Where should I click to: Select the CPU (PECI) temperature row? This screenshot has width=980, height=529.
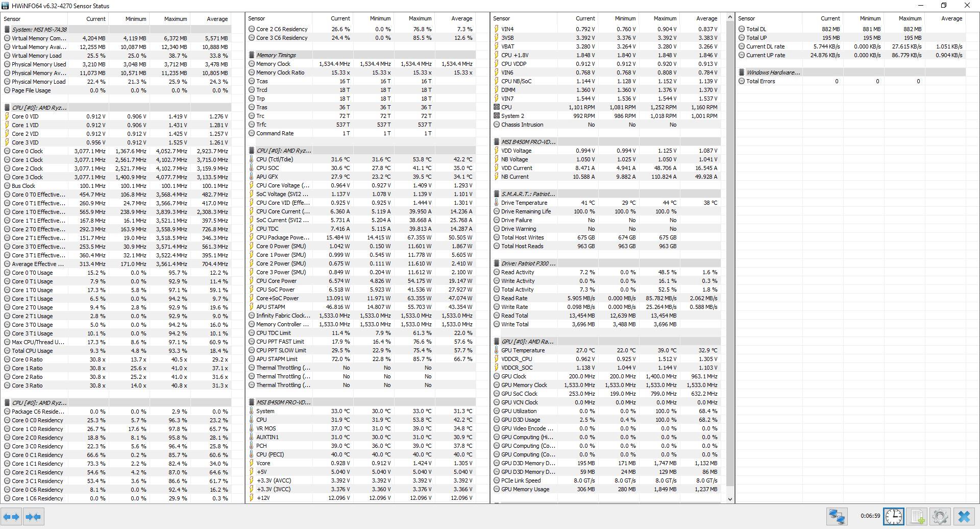pyautogui.click(x=362, y=454)
